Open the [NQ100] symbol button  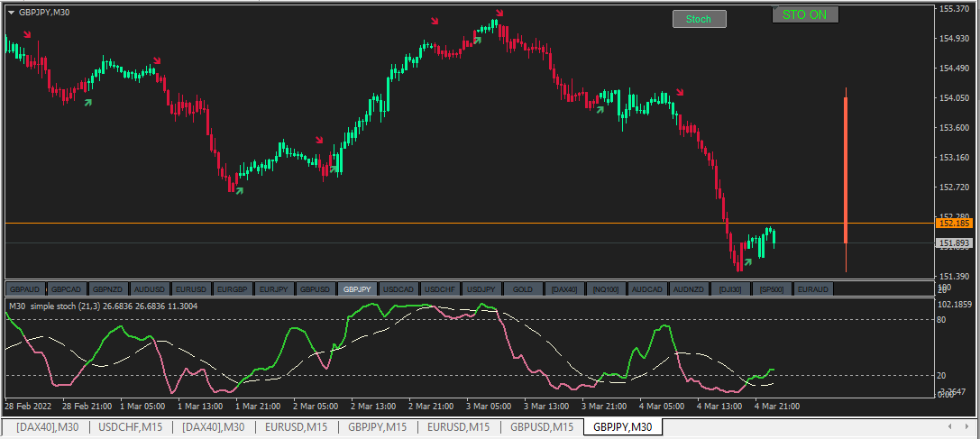[x=606, y=289]
